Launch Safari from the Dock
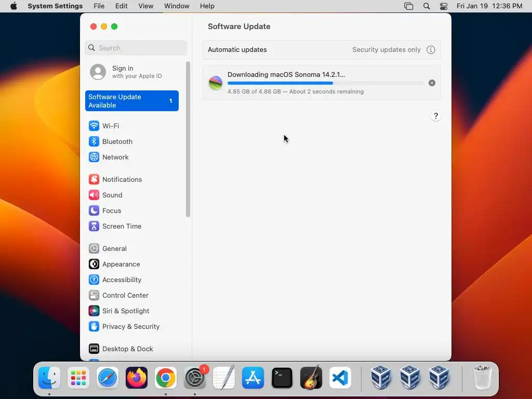The width and height of the screenshot is (532, 399). [x=108, y=378]
